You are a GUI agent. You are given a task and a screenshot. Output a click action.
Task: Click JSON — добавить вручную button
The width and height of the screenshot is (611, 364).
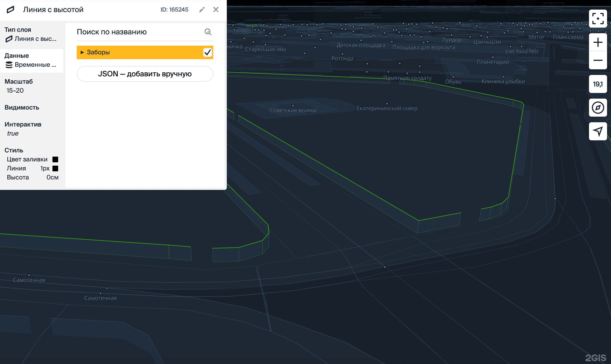145,74
